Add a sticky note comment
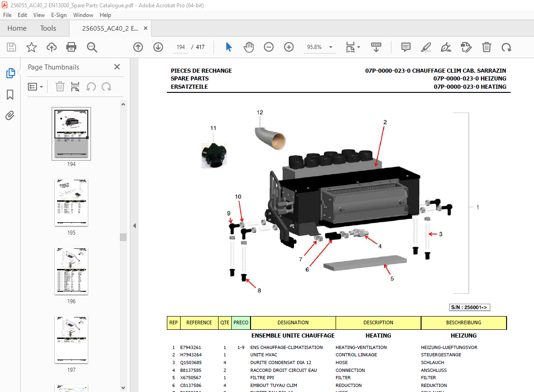The image size is (534, 392). tap(406, 47)
